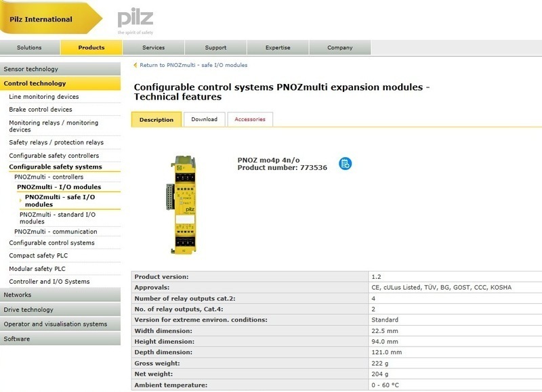Open the Services menu item

tap(153, 47)
